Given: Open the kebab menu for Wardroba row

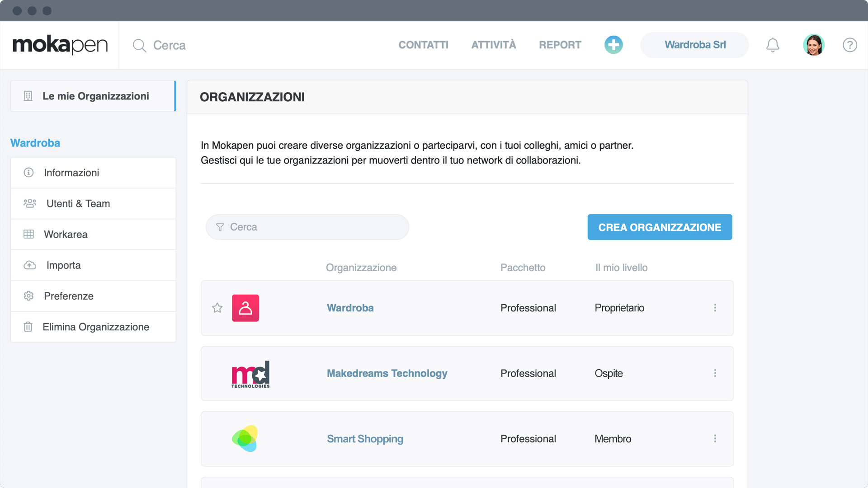Looking at the screenshot, I should 715,308.
